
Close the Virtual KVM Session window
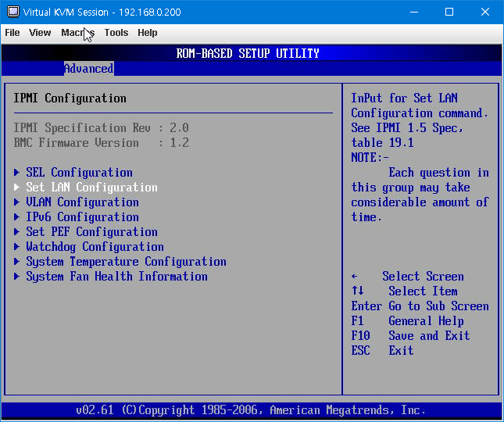[x=485, y=13]
